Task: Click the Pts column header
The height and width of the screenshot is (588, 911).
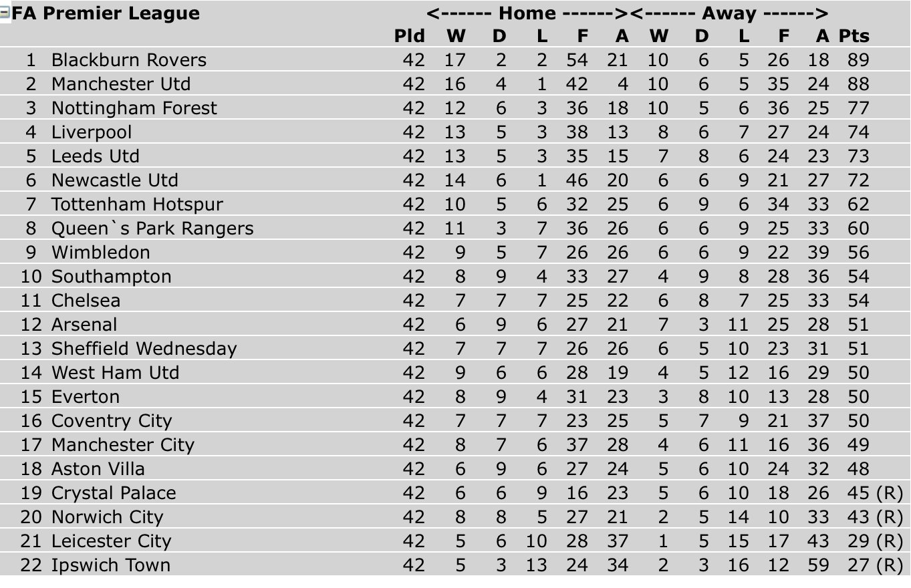Action: (x=854, y=36)
